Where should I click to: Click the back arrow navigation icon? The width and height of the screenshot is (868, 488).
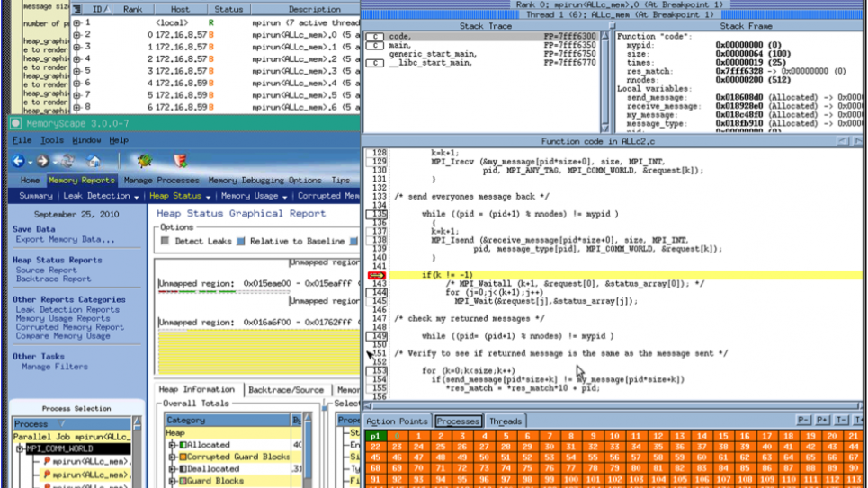coord(18,161)
